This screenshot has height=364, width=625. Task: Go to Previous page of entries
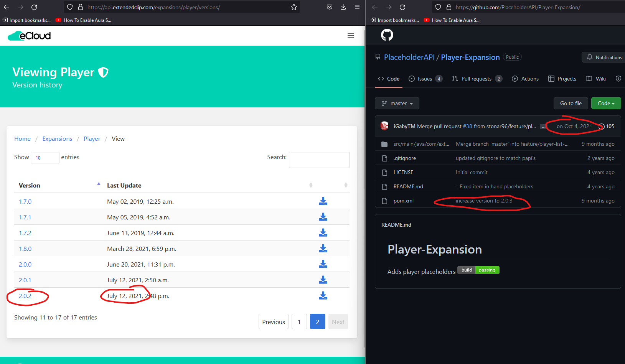click(x=274, y=321)
